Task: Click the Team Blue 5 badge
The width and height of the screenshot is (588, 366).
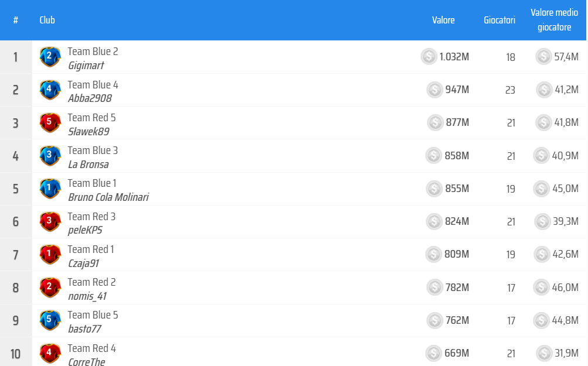Action: click(x=50, y=320)
